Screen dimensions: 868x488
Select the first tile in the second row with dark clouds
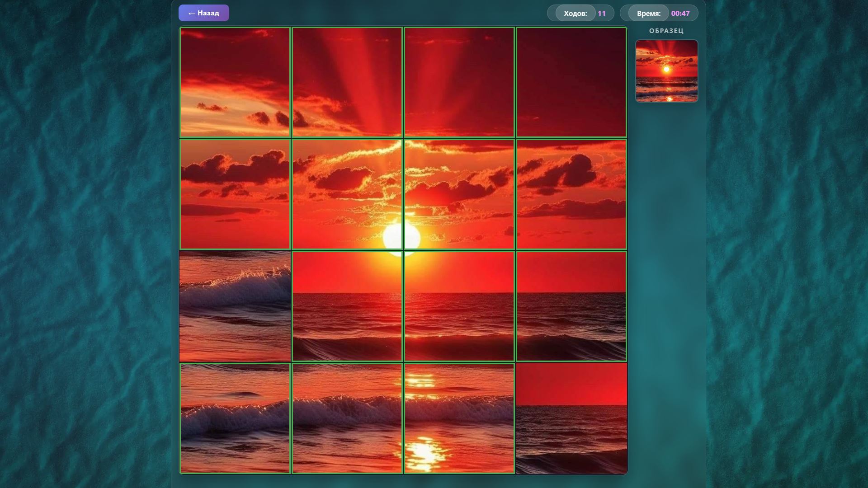[235, 194]
